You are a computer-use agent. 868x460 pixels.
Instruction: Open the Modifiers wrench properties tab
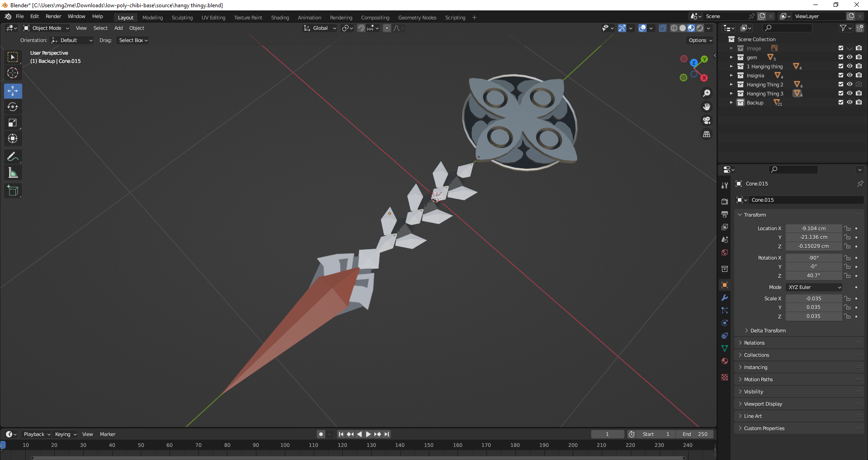[x=725, y=298]
